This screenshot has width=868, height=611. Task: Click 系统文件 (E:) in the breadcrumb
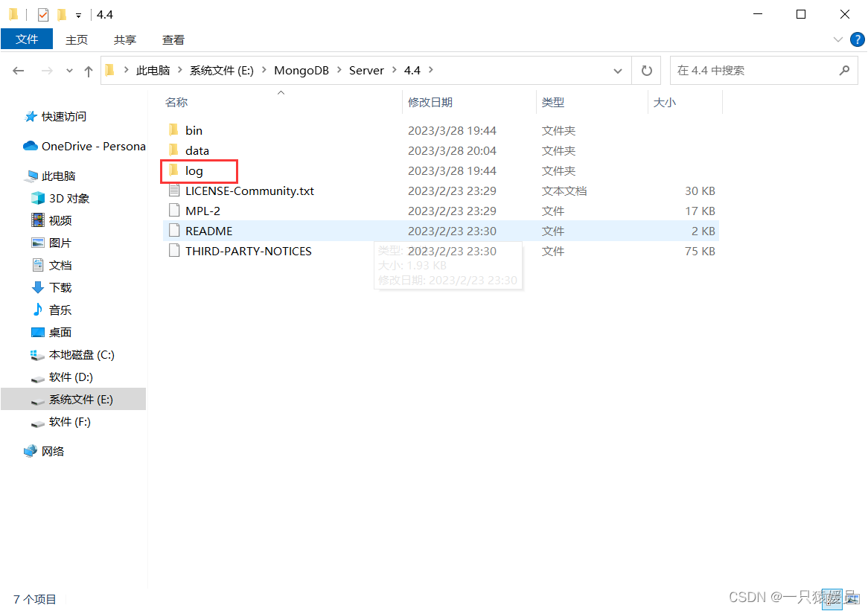point(221,70)
